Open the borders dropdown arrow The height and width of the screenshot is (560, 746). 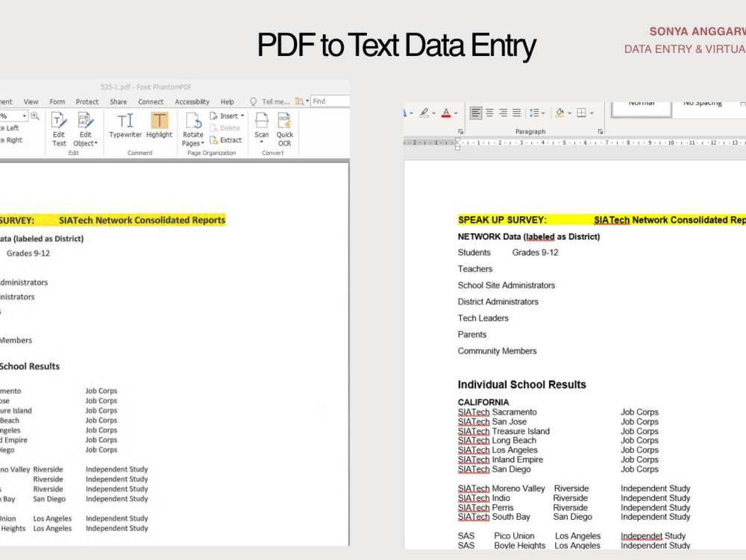(x=592, y=113)
